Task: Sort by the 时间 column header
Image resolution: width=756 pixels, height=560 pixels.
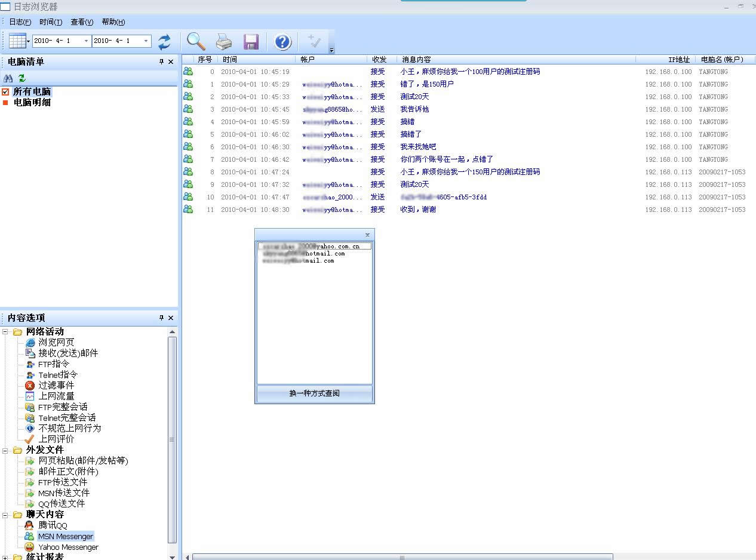Action: click(257, 60)
